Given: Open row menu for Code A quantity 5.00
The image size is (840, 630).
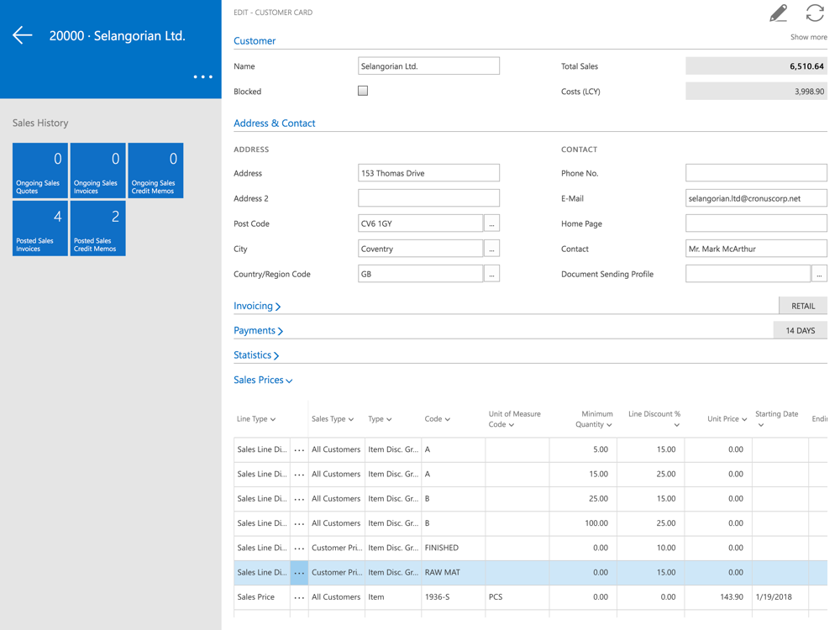Looking at the screenshot, I should 300,449.
